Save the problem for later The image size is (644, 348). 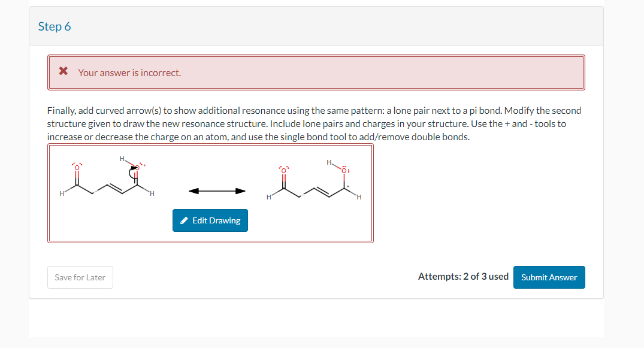(x=80, y=277)
